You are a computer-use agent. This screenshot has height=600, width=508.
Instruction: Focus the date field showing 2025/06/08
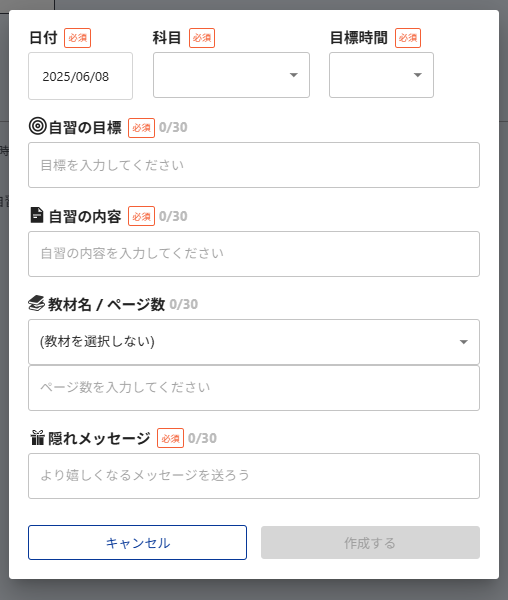[80, 76]
